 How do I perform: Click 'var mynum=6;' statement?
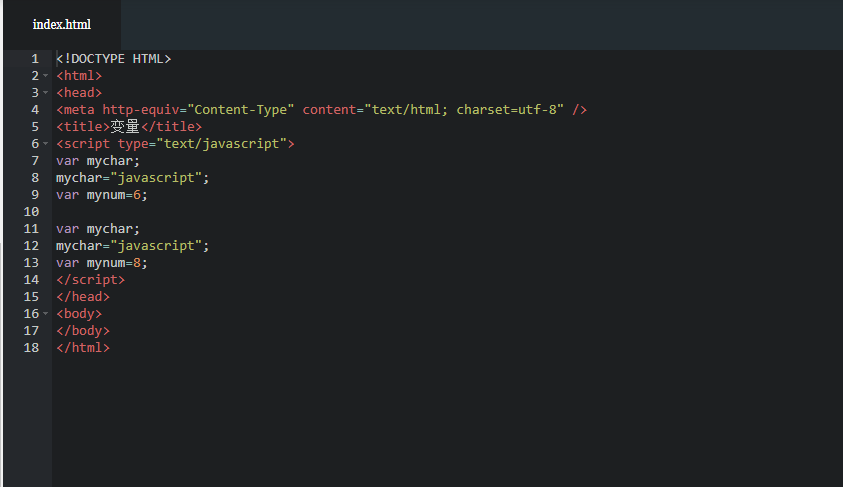[102, 195]
